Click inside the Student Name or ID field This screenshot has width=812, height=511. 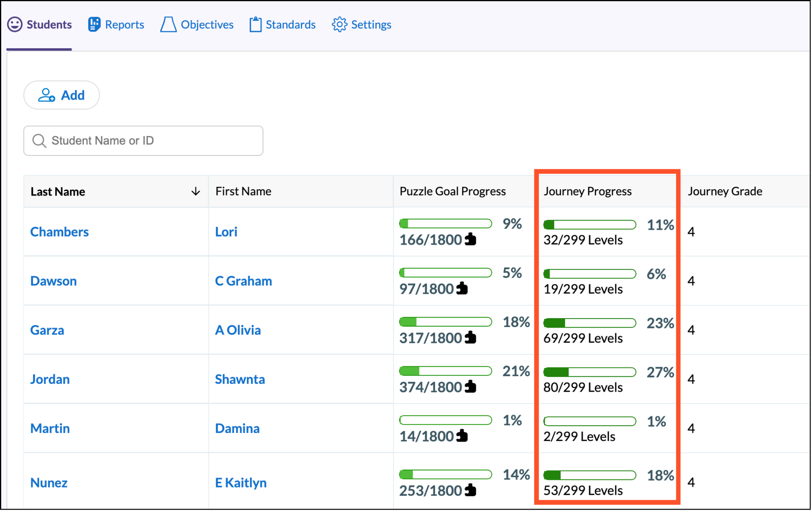point(143,140)
